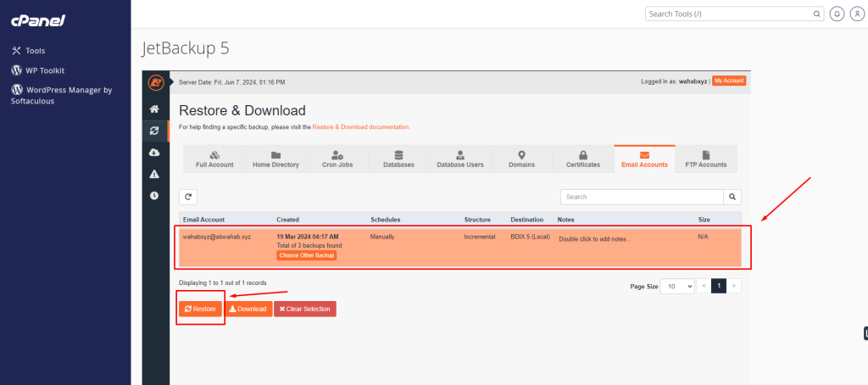Open the Restore & Download documentation link

[x=360, y=126]
